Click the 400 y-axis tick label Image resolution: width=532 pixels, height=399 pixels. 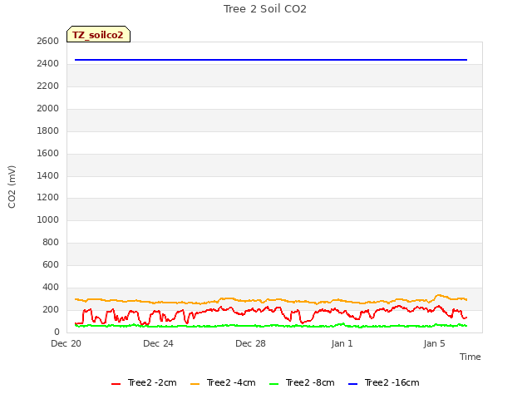[51, 287]
